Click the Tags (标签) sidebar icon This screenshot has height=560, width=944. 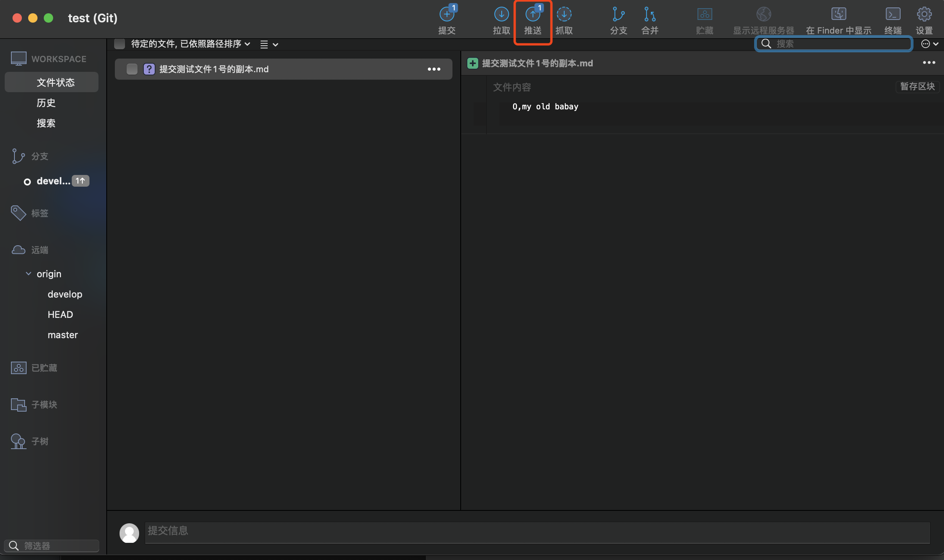tap(18, 213)
